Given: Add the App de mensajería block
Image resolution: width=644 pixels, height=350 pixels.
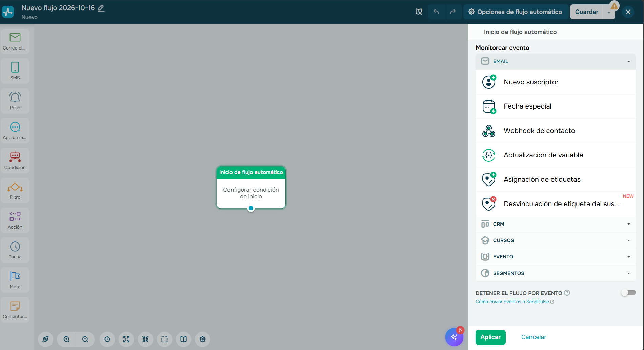Looking at the screenshot, I should point(15,131).
